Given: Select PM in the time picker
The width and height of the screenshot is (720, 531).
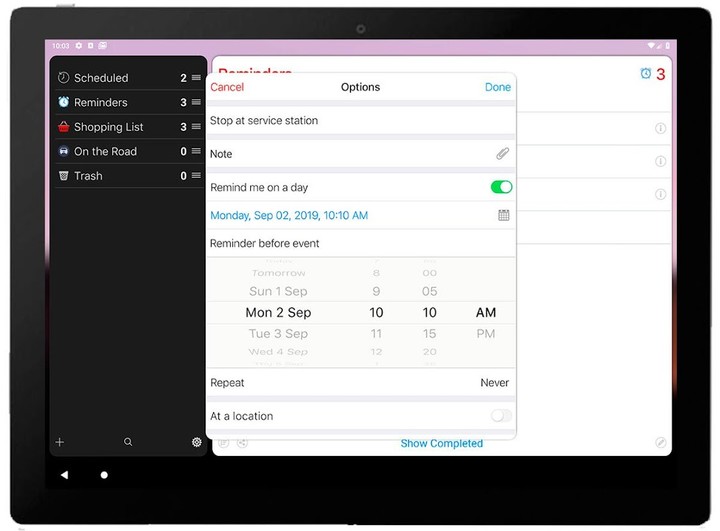Looking at the screenshot, I should 486,334.
